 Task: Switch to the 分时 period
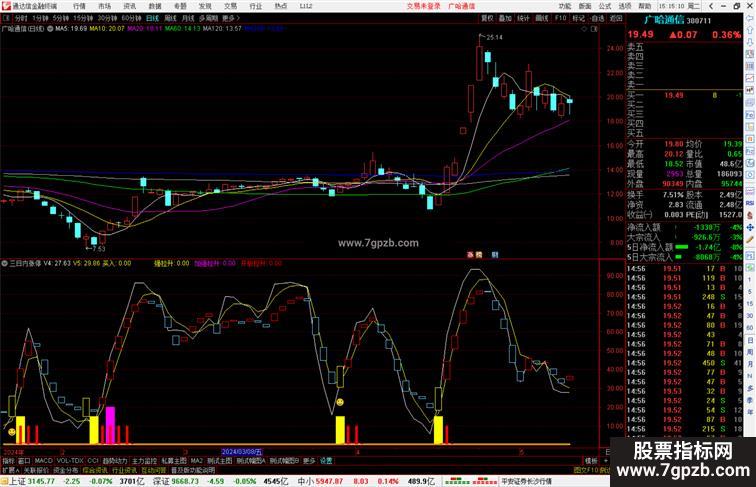pos(21,18)
